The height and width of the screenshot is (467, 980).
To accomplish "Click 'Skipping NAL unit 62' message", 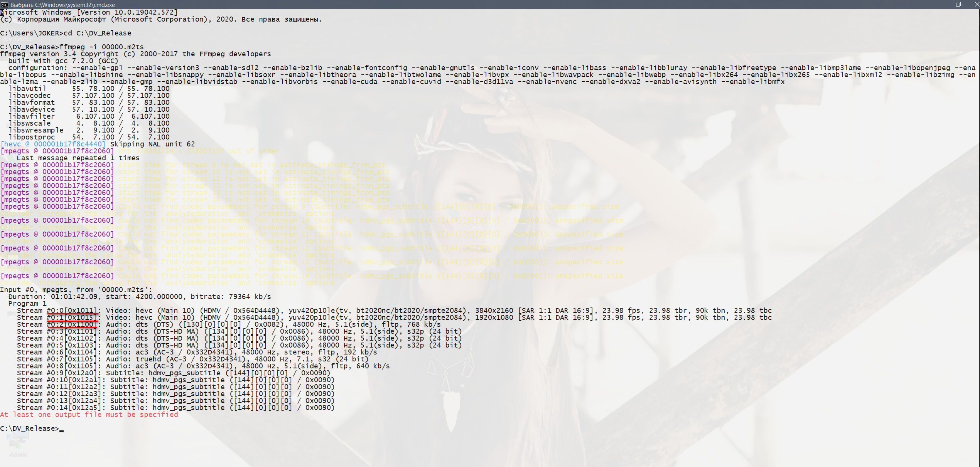I will point(152,144).
